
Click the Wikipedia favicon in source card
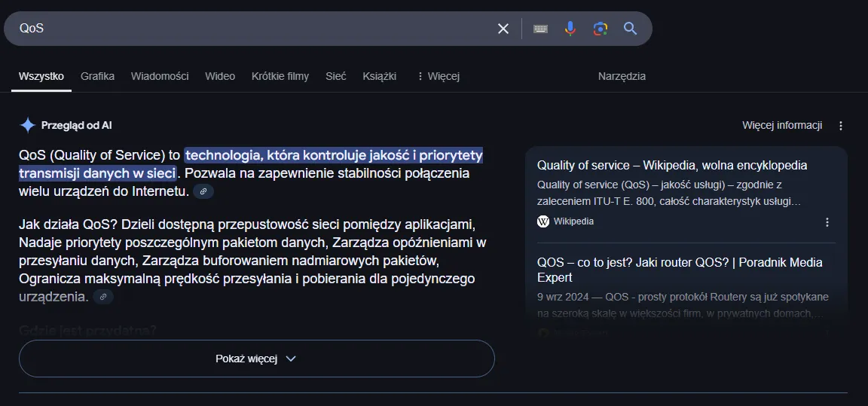[543, 221]
